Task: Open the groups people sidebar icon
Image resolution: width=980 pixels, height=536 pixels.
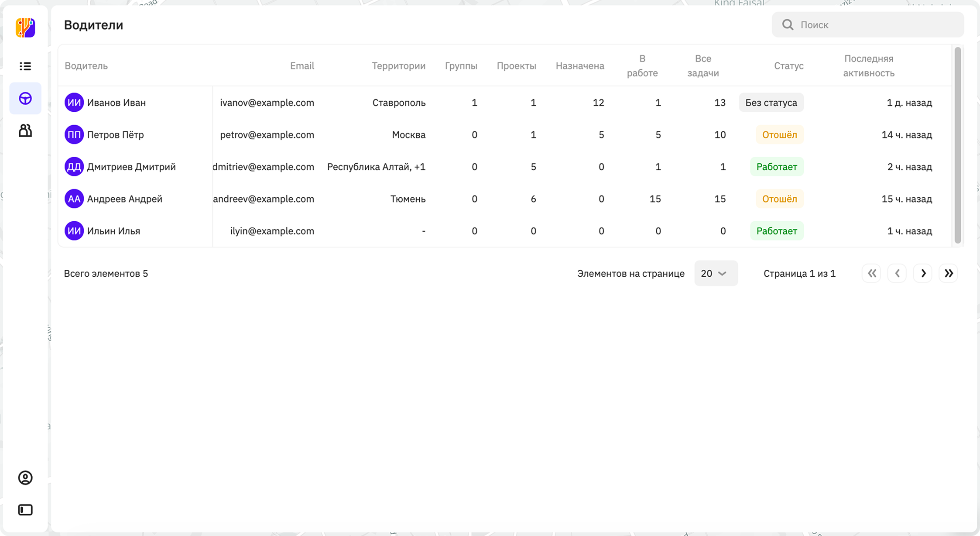Action: [x=25, y=131]
